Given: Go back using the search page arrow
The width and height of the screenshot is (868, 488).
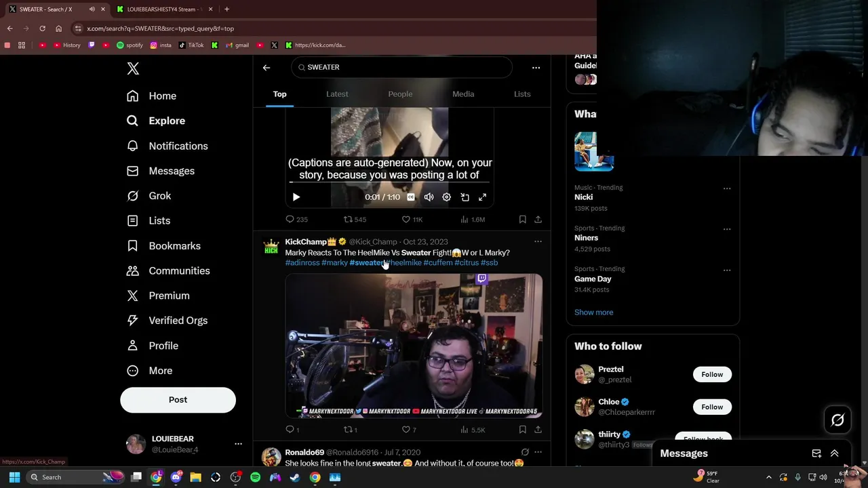Looking at the screenshot, I should click(267, 67).
